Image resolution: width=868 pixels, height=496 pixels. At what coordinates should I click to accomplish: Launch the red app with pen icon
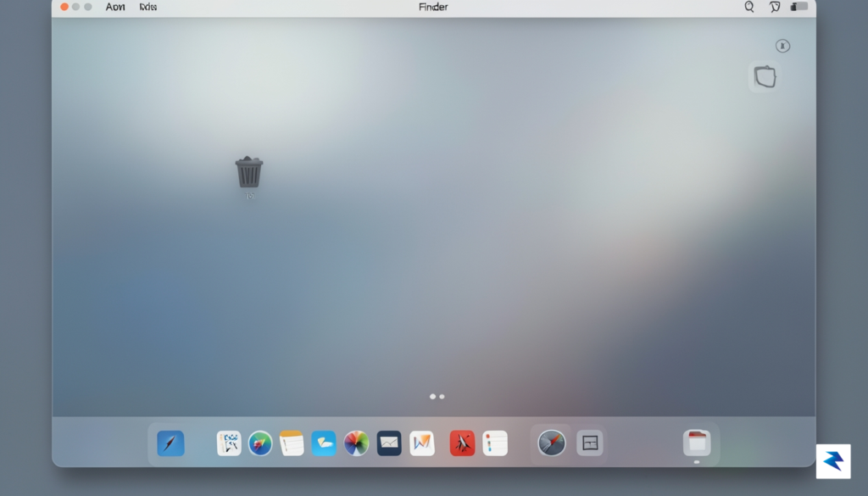coord(462,443)
